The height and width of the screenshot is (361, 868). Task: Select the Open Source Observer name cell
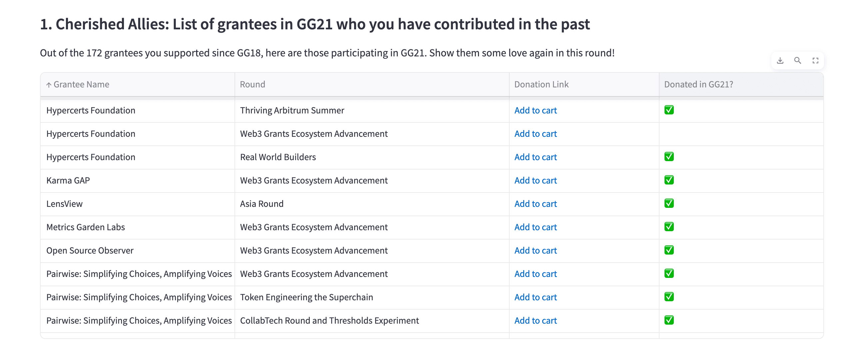(x=90, y=250)
